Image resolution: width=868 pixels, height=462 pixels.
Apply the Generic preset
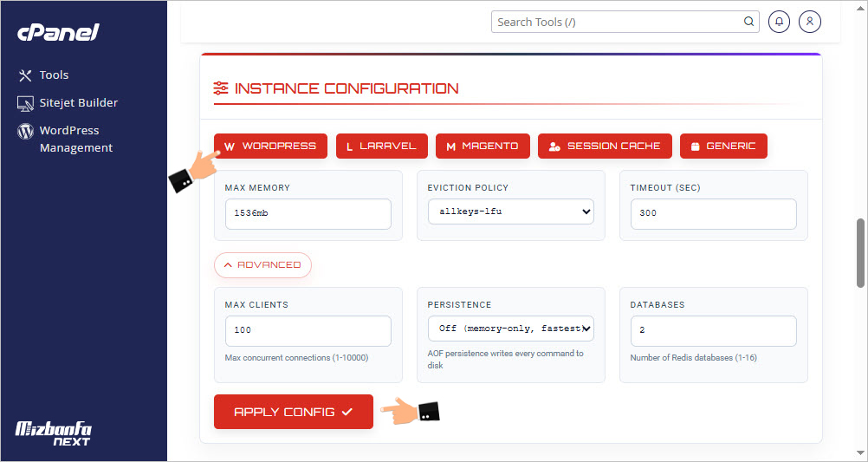pos(723,146)
